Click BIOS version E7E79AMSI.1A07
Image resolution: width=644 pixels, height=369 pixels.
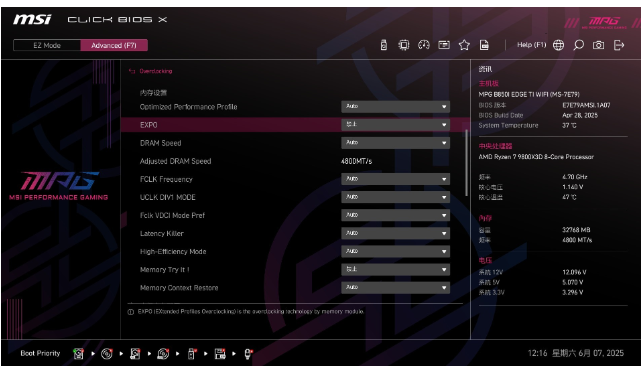(x=586, y=105)
